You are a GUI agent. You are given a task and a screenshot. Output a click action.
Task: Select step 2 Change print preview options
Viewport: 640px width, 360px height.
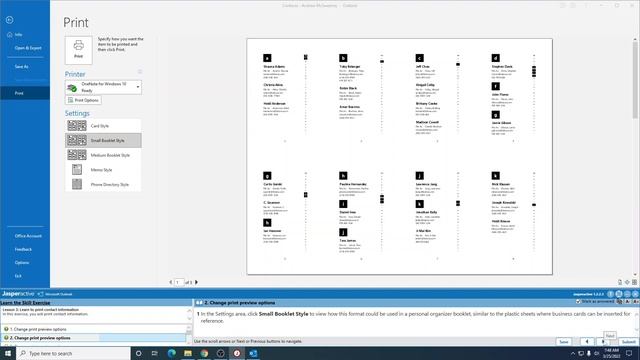click(94, 338)
